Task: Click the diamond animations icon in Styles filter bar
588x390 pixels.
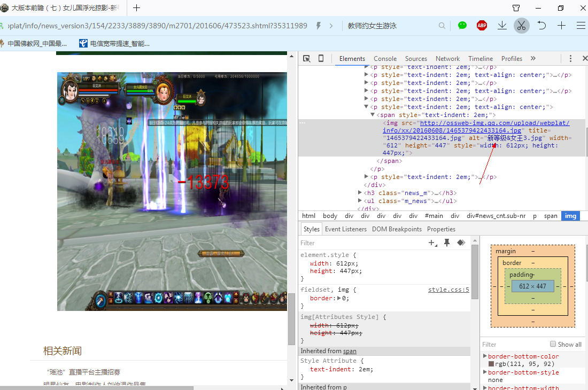Action: (x=461, y=243)
